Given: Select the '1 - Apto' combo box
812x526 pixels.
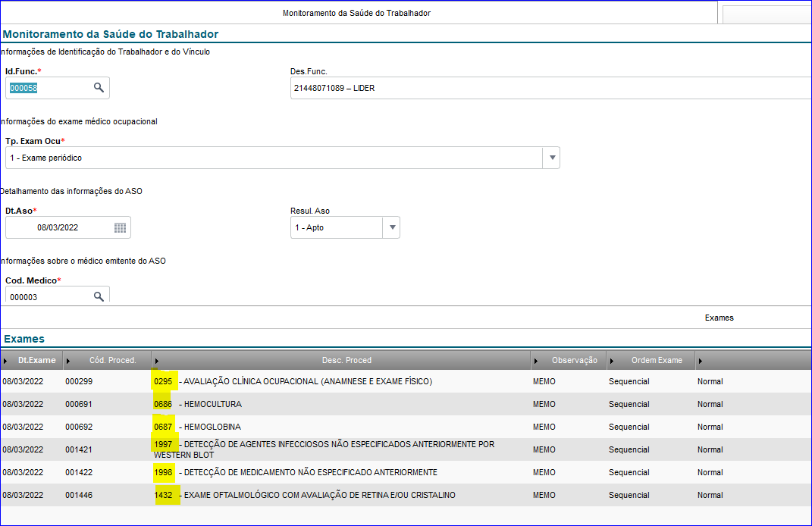Looking at the screenshot, I should (x=345, y=227).
